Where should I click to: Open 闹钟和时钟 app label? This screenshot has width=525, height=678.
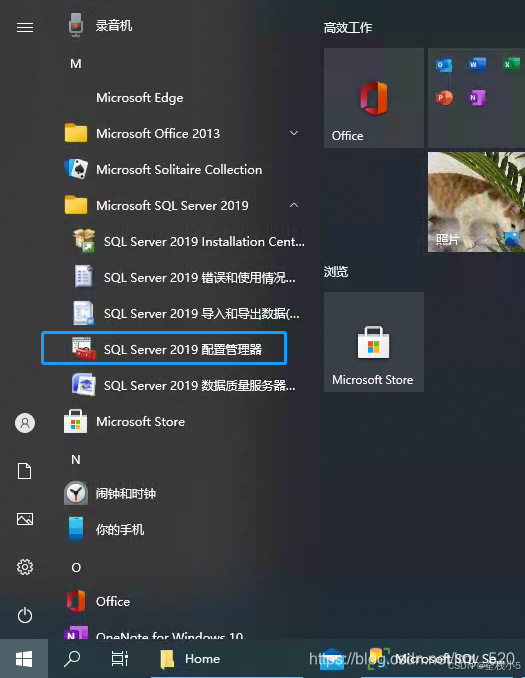point(126,493)
